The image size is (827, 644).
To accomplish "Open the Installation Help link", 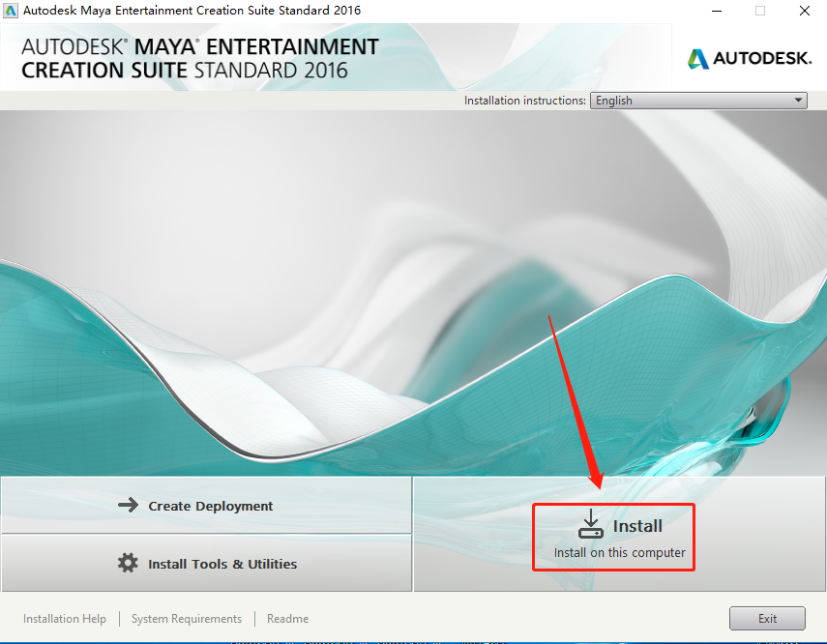I will point(65,619).
